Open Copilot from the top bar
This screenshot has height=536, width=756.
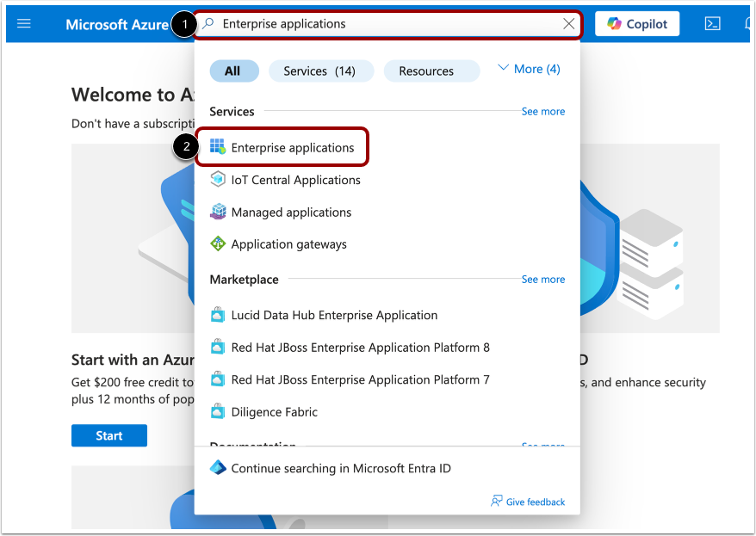coord(636,23)
